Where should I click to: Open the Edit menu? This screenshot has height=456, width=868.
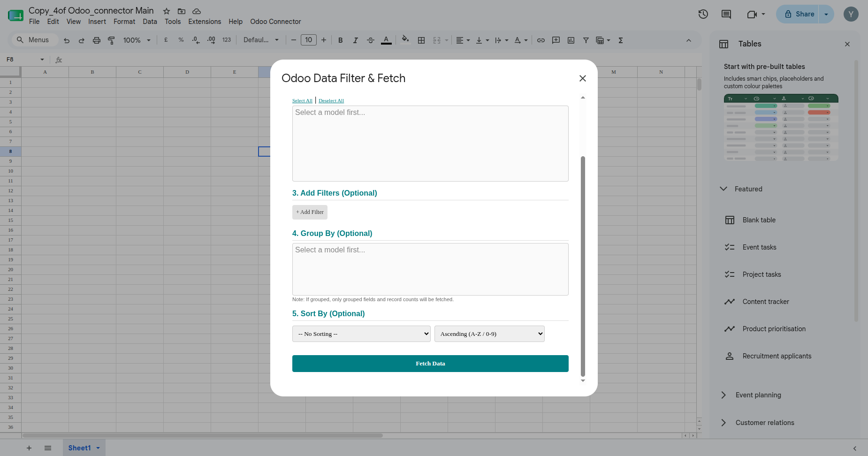coord(53,22)
